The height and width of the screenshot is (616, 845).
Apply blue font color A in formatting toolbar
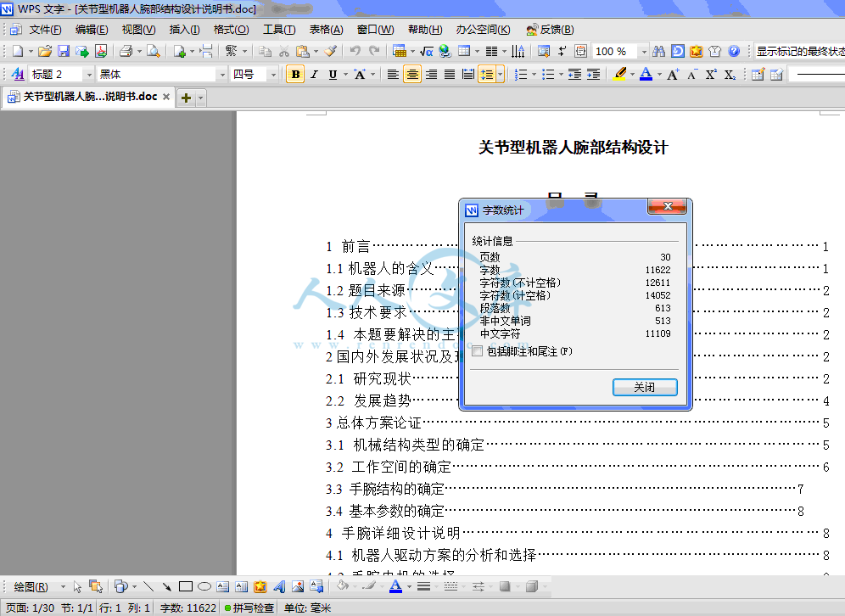[646, 75]
